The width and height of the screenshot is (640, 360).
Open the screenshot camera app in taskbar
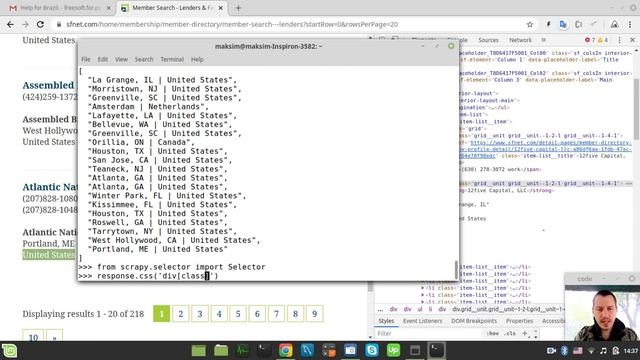point(350,351)
